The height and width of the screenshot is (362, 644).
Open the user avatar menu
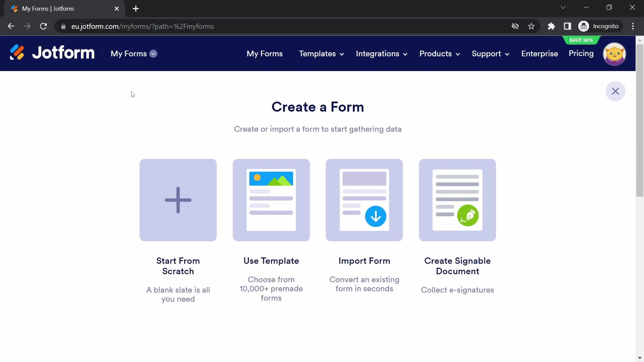click(x=614, y=54)
